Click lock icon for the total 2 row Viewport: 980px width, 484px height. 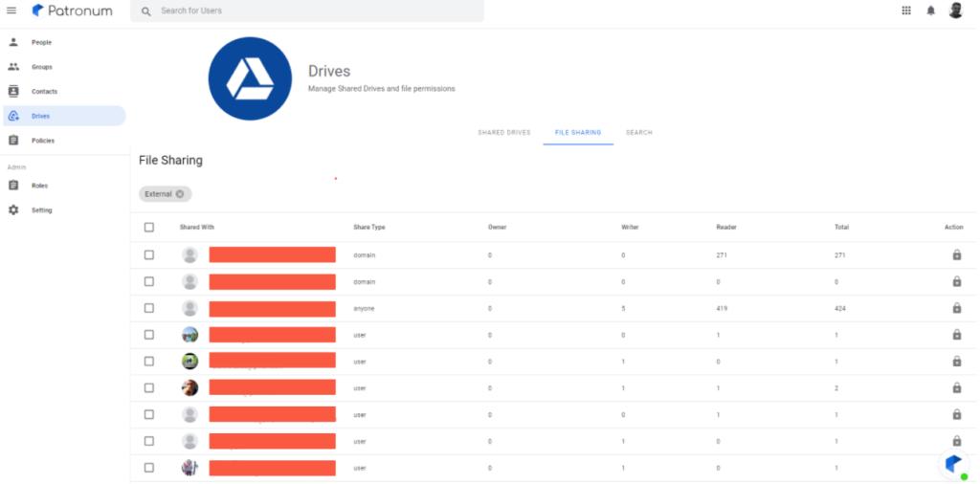[957, 387]
